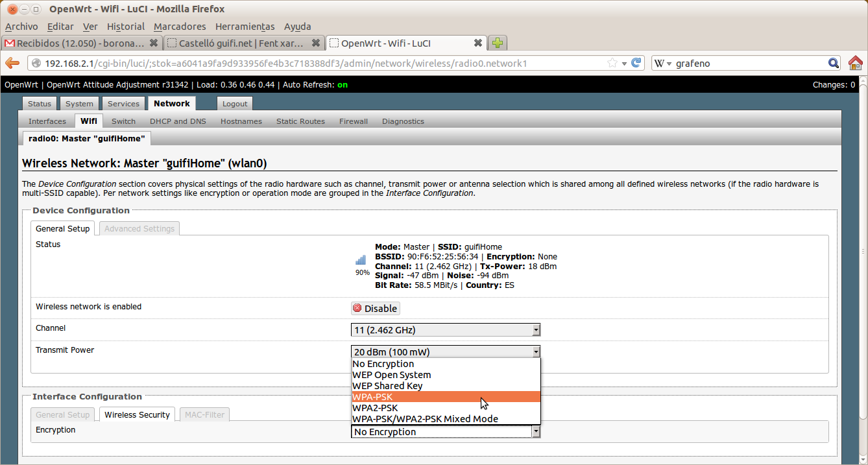The height and width of the screenshot is (465, 868).
Task: Select WPA2-PSK from encryption list
Action: (x=375, y=408)
